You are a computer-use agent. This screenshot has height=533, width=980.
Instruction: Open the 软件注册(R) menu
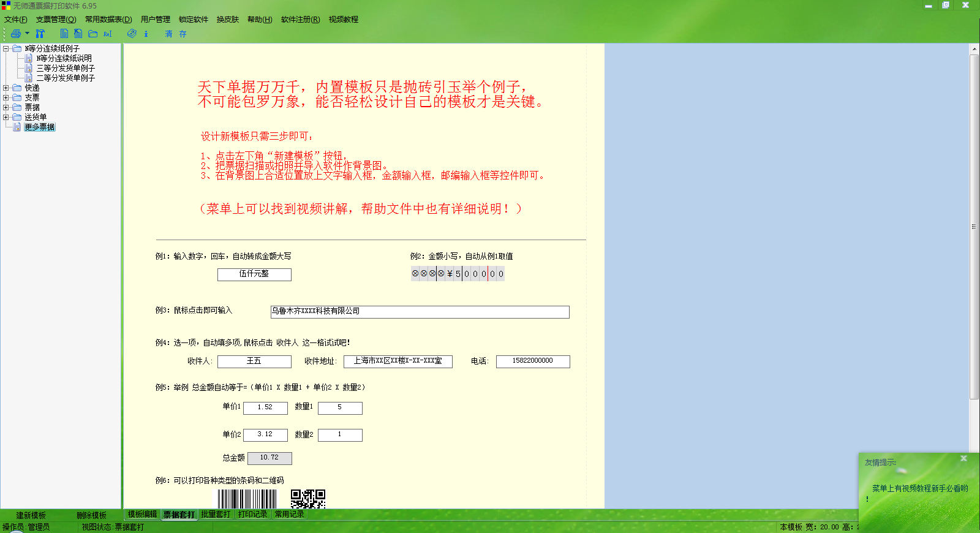pyautogui.click(x=301, y=20)
